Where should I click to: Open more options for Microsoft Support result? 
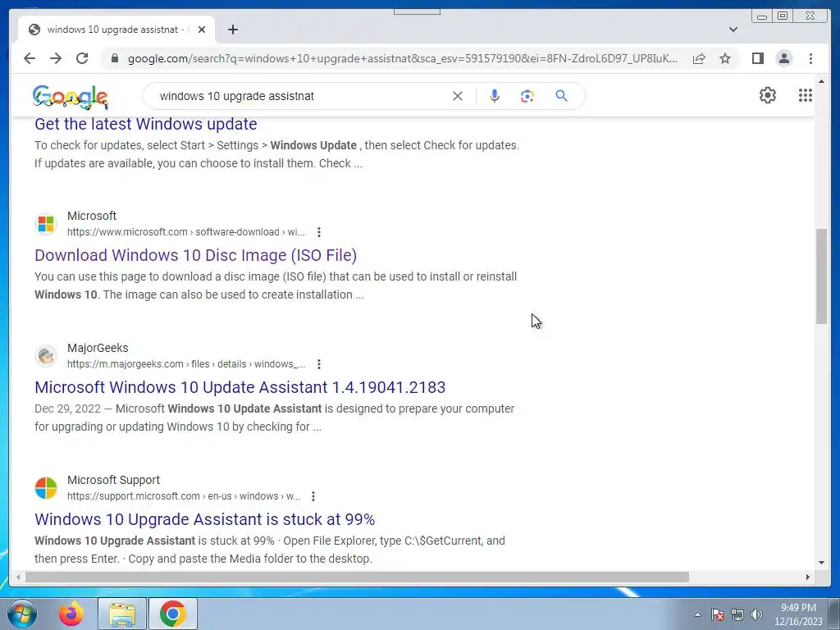coord(313,496)
